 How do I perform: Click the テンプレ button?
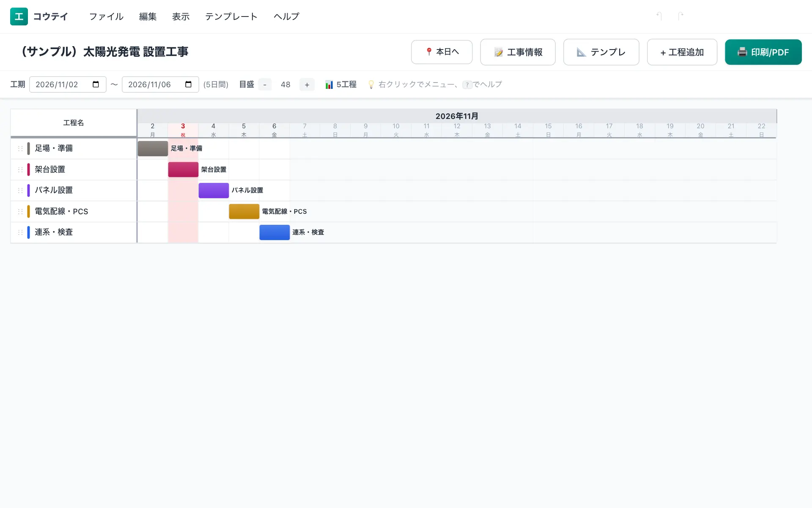coord(601,52)
